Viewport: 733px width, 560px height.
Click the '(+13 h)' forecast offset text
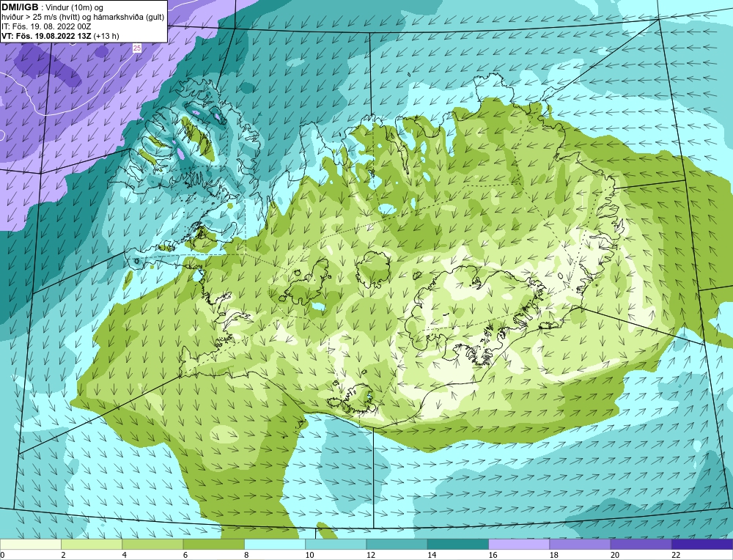106,36
